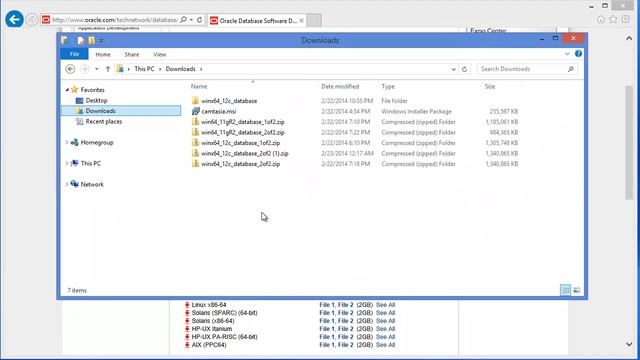Sort by Type column header

coord(388,87)
